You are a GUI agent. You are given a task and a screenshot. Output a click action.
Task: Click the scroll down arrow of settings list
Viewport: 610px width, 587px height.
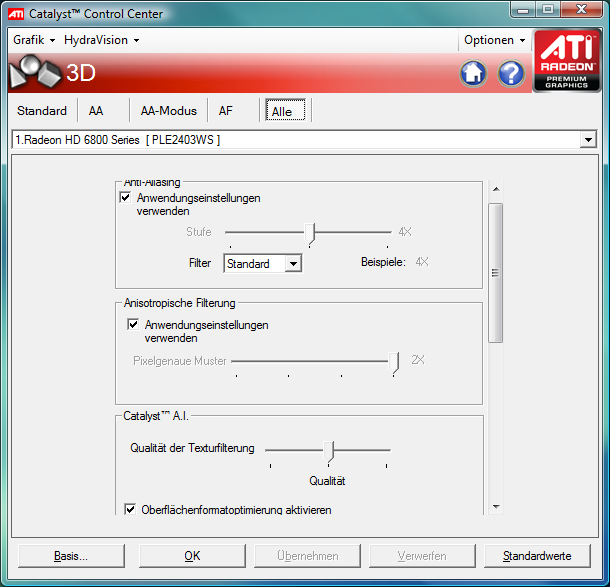point(496,506)
